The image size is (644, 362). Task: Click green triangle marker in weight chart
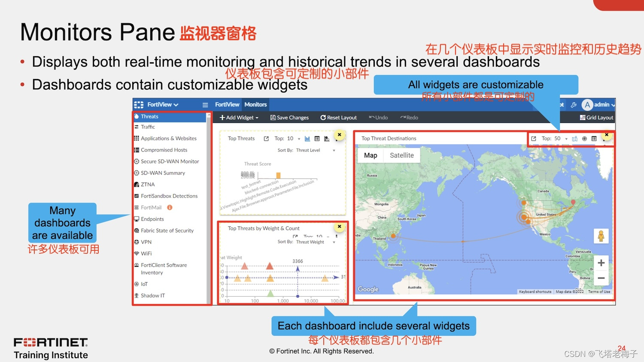coord(270,294)
